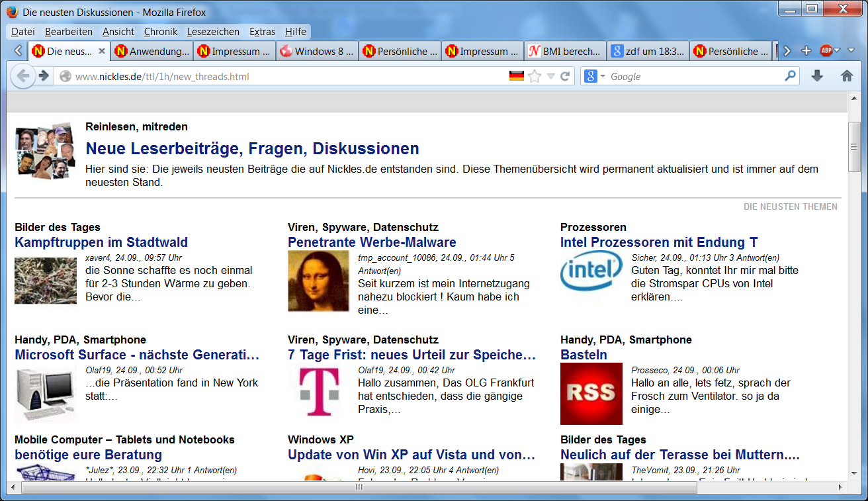This screenshot has width=868, height=501.
Task: Open search engine selector dropdown
Action: (x=603, y=77)
